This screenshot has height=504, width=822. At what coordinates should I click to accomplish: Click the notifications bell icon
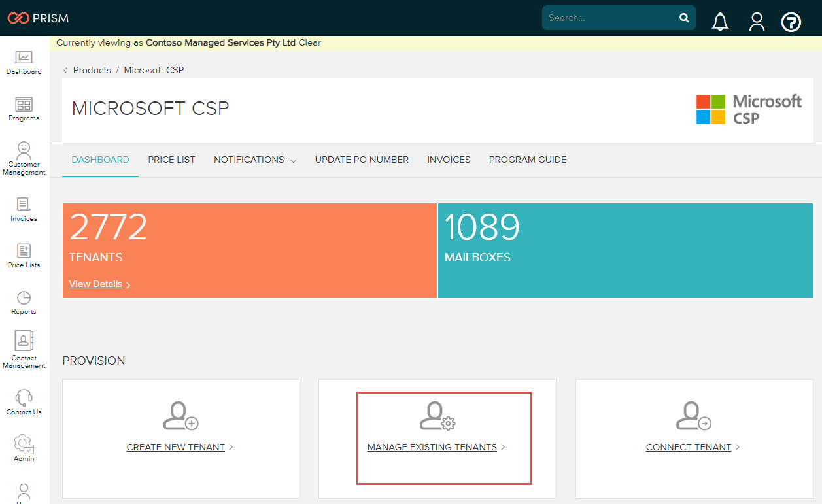click(720, 21)
